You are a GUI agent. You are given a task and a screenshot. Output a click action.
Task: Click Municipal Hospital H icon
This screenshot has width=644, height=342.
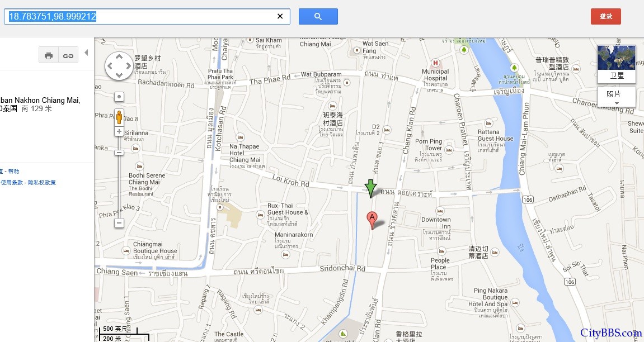tap(435, 63)
